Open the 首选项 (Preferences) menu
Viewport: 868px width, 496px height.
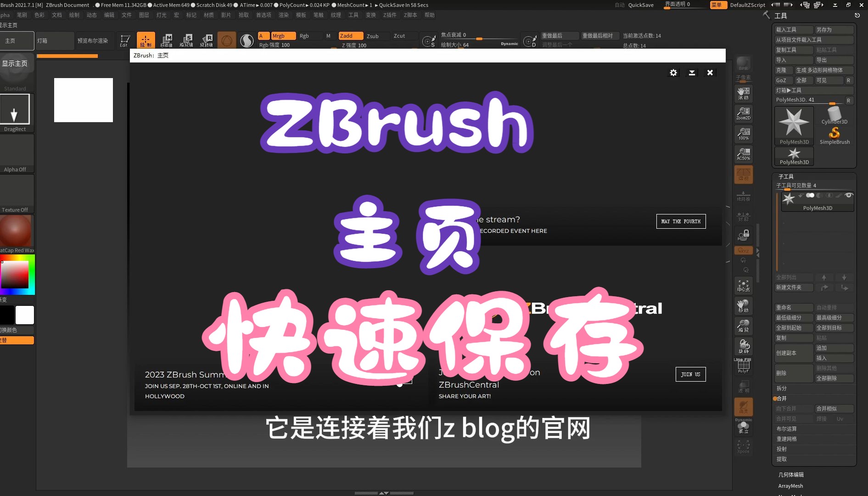point(263,15)
